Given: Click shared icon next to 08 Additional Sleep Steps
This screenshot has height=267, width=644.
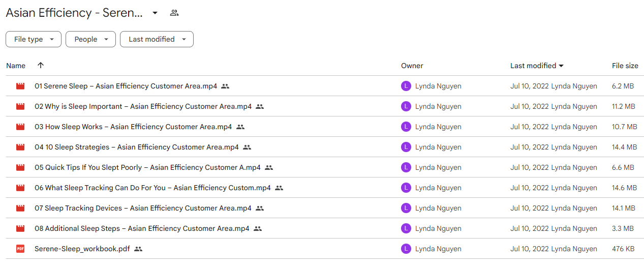Looking at the screenshot, I should (258, 229).
